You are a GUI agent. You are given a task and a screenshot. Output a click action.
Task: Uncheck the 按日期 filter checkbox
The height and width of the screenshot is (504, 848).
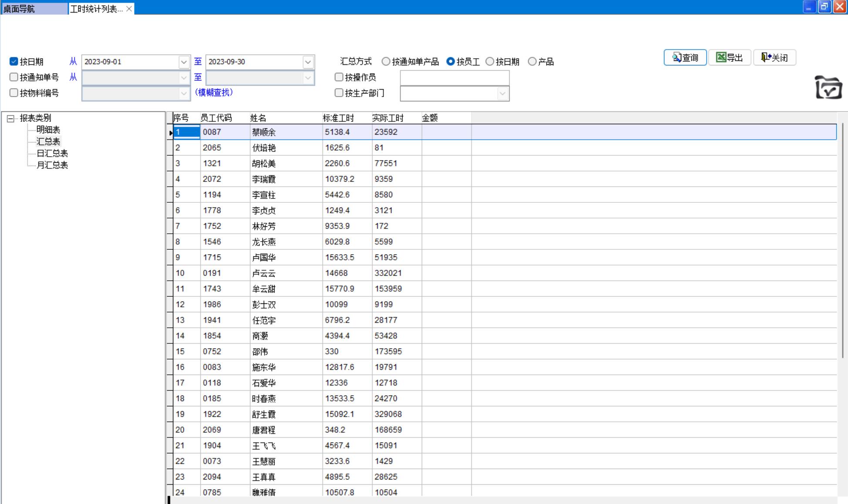click(14, 61)
